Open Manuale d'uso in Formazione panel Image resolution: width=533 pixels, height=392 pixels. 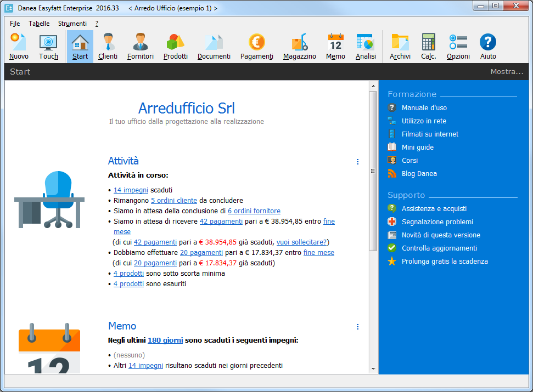(424, 108)
